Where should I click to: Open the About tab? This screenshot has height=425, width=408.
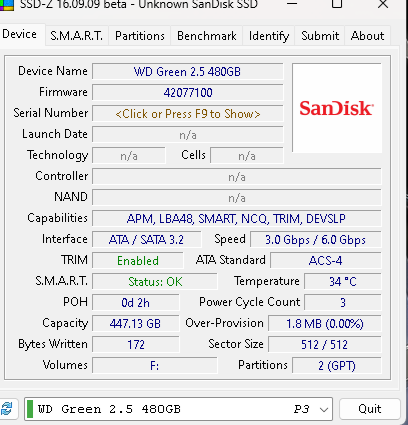click(x=367, y=36)
